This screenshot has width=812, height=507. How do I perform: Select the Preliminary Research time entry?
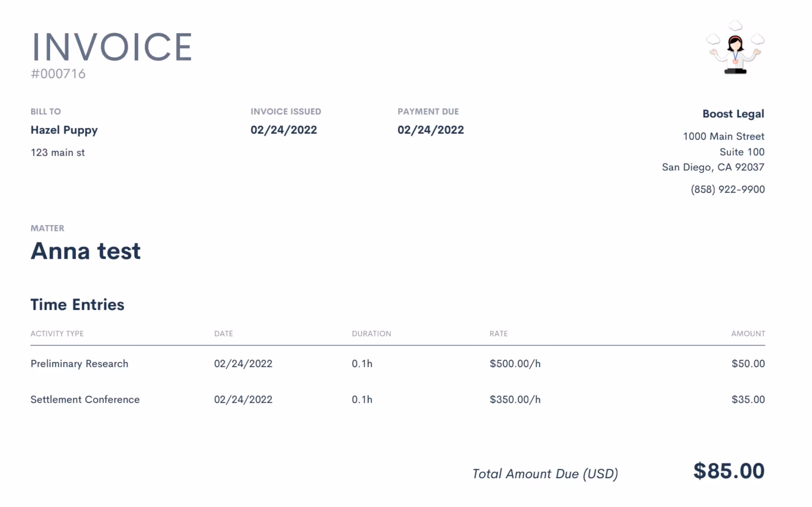coord(79,364)
